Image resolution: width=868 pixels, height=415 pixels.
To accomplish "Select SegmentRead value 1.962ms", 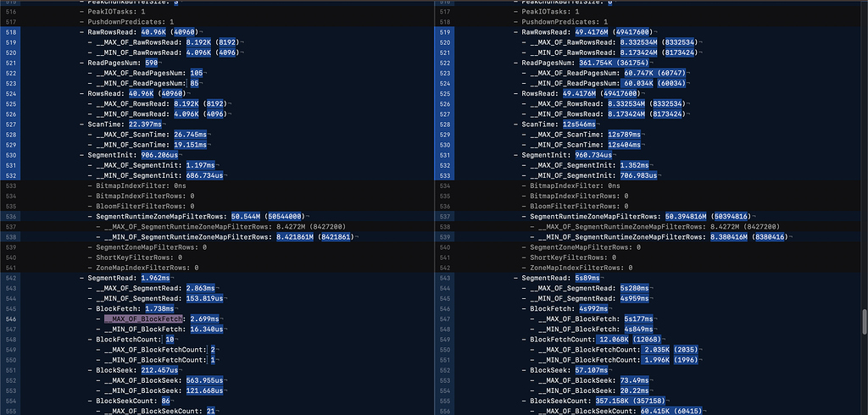I will pyautogui.click(x=157, y=279).
